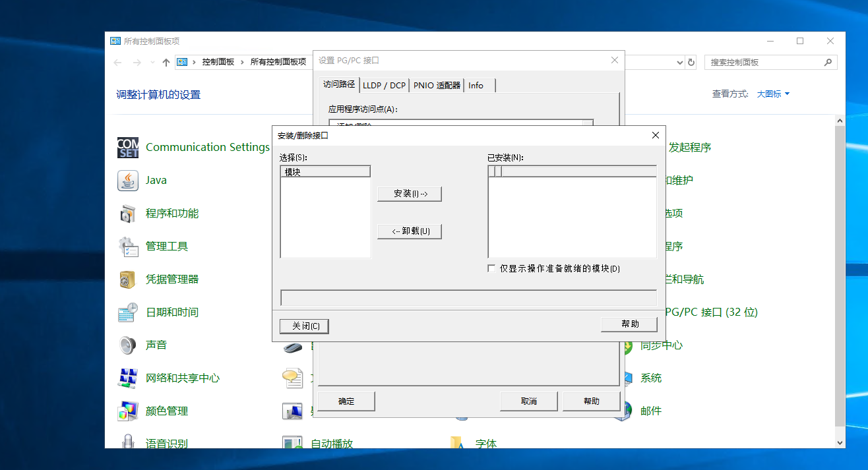Open the 日期和时间 icon

[x=128, y=312]
